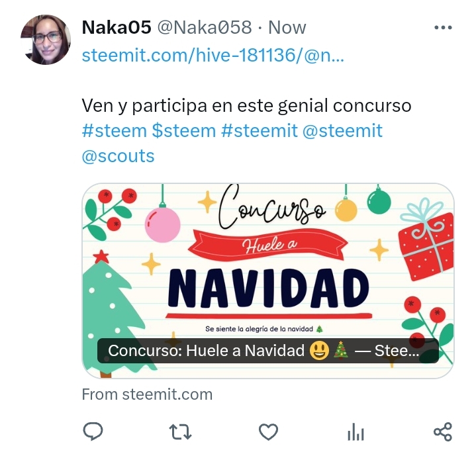Open the #steem hashtag
This screenshot has height=454, width=476.
click(115, 131)
